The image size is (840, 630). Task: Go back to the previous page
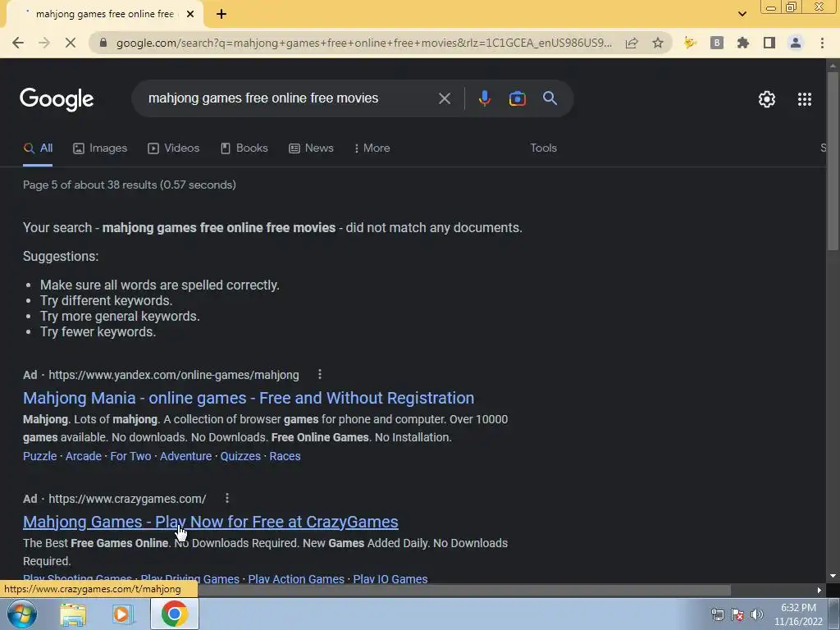tap(18, 43)
